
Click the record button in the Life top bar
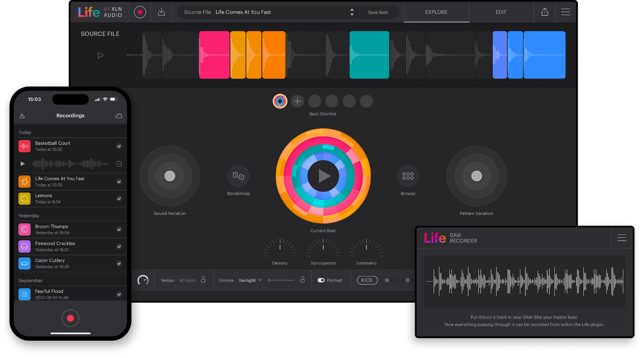coord(140,12)
